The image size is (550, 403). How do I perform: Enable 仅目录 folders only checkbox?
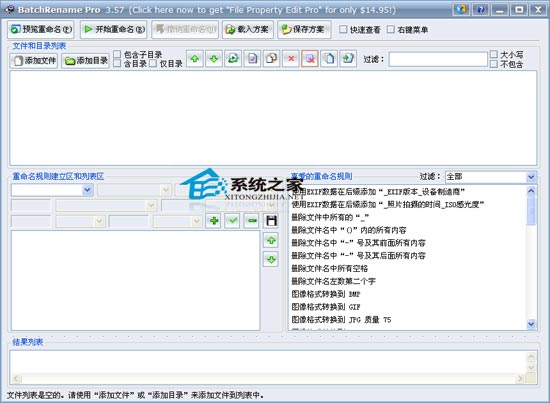pyautogui.click(x=153, y=63)
